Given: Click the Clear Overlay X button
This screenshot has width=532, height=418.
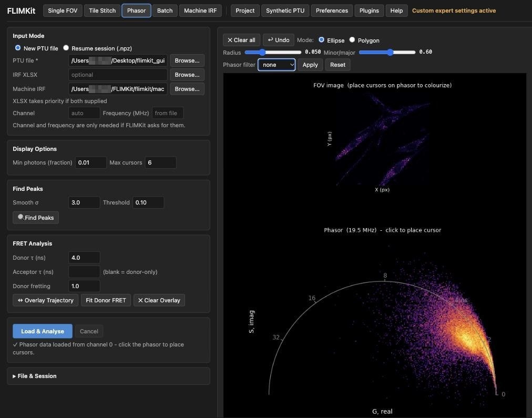Looking at the screenshot, I should [159, 300].
